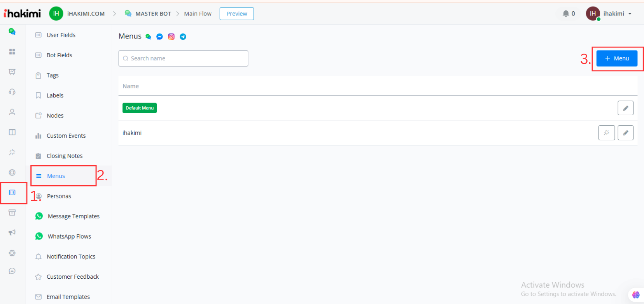Open User Fields in the side menu
Image resolution: width=644 pixels, height=304 pixels.
61,35
